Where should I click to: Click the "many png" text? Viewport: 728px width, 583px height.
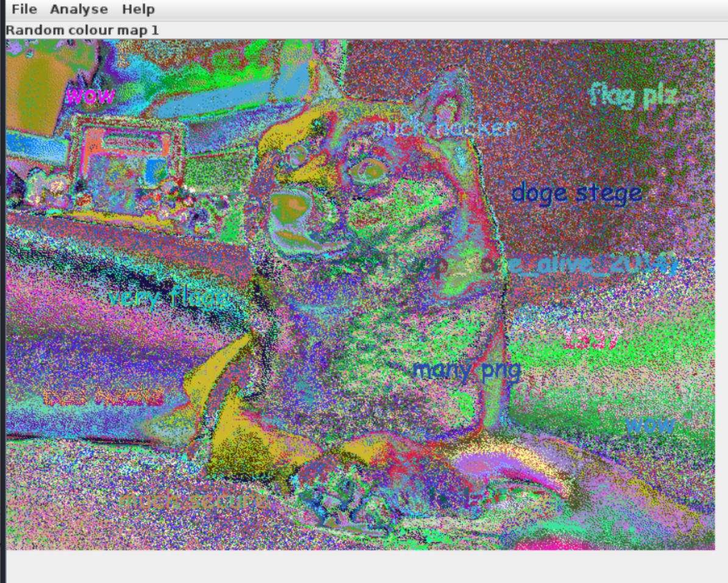coord(466,369)
